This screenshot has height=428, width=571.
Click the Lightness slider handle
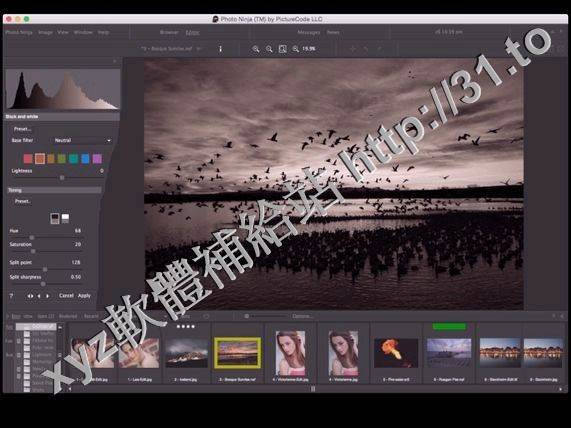pyautogui.click(x=62, y=178)
